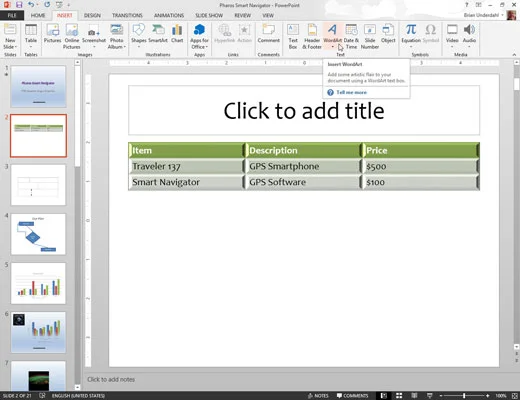Image resolution: width=520 pixels, height=400 pixels.
Task: Click the 100% zoom level
Action: tap(501, 396)
